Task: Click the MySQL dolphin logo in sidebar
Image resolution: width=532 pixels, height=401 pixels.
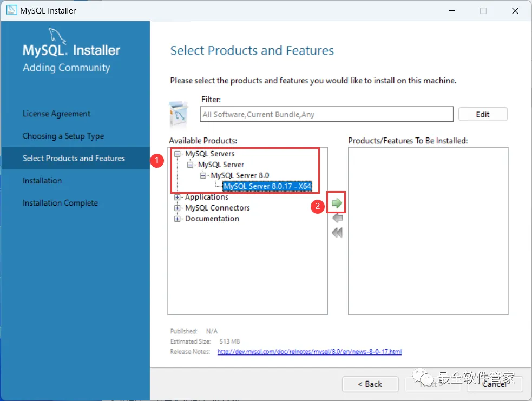Action: point(57,36)
